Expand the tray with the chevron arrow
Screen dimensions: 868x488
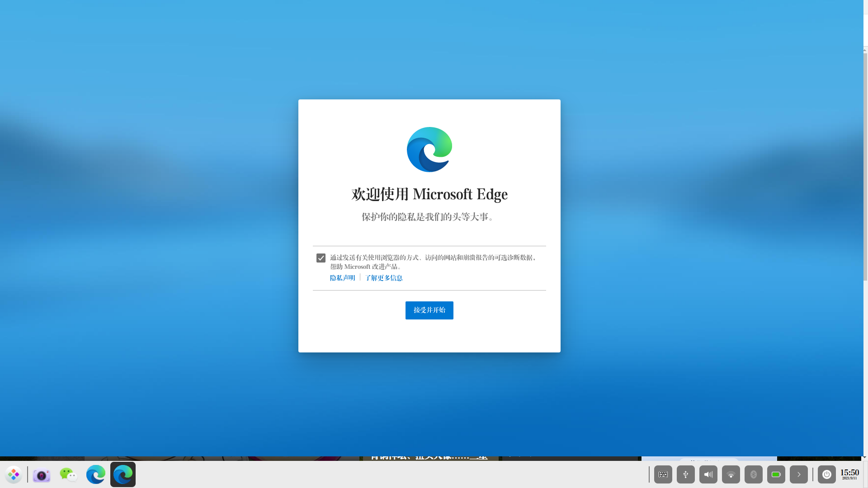799,474
